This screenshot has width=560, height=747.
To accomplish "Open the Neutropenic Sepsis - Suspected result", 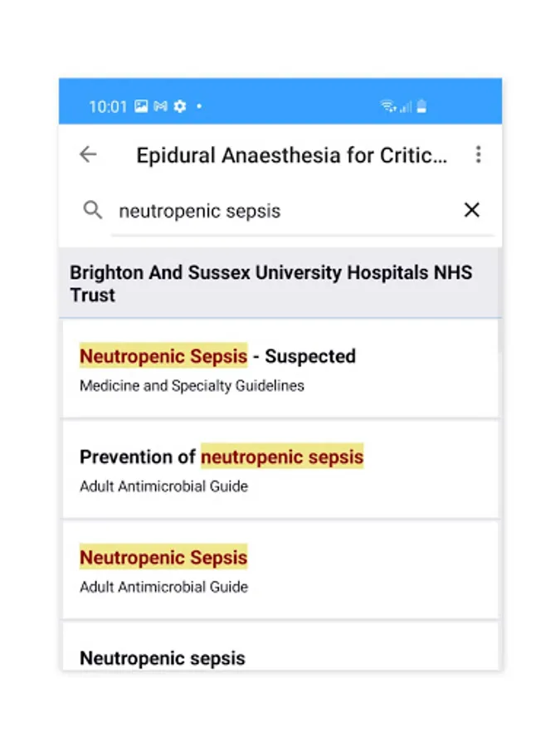I will click(x=280, y=369).
